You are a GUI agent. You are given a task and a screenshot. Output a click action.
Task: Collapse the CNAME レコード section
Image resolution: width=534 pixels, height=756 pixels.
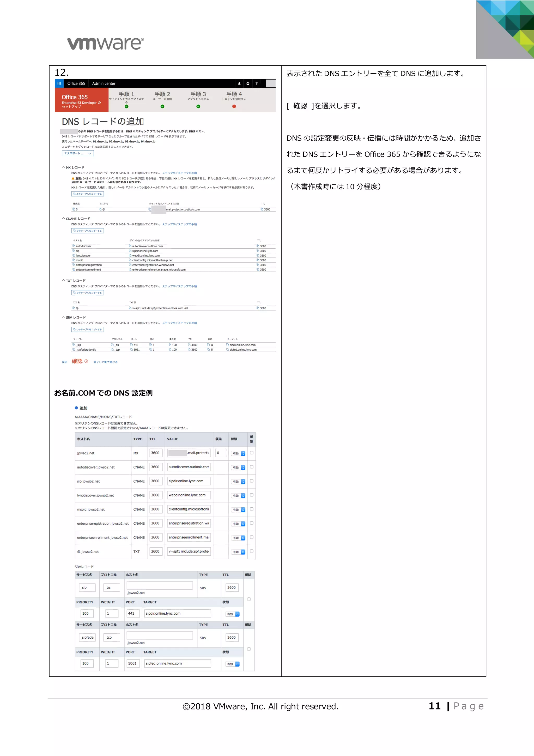[64, 218]
